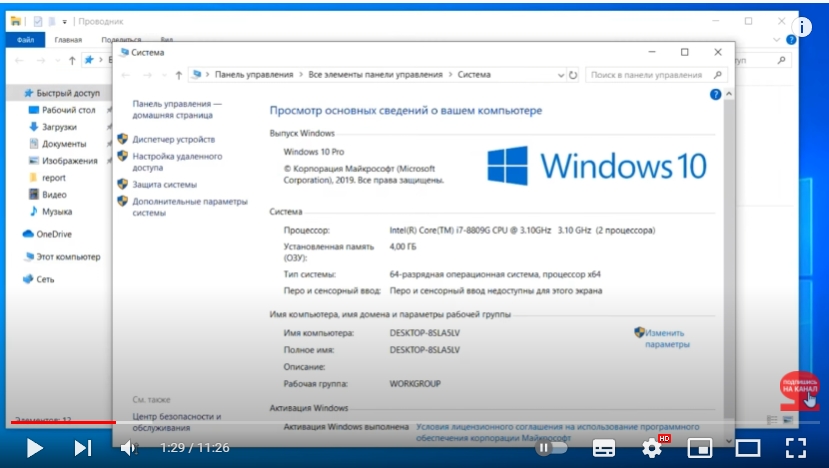829x468 pixels.
Task: Click properties checkmark icon in Проводник title bar
Action: [x=38, y=21]
